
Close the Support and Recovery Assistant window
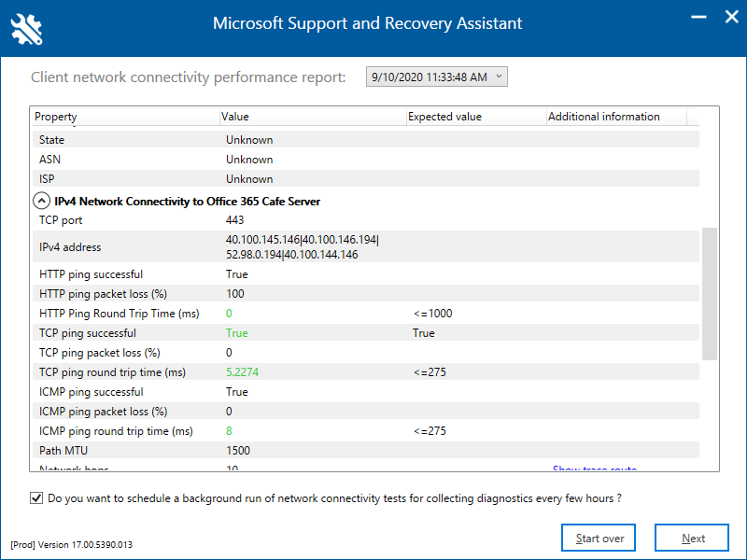[732, 17]
